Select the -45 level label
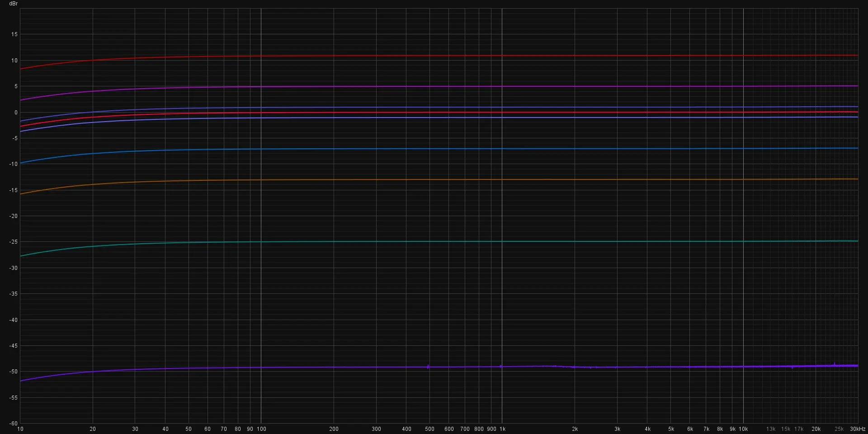This screenshot has width=868, height=434. (x=14, y=346)
